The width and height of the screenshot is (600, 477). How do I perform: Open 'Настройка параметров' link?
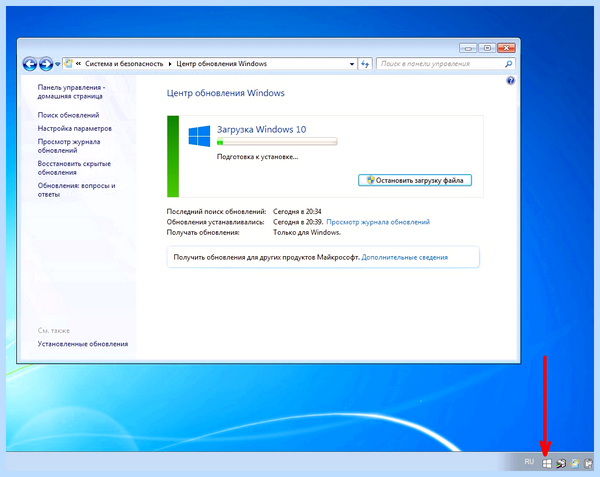(x=75, y=129)
